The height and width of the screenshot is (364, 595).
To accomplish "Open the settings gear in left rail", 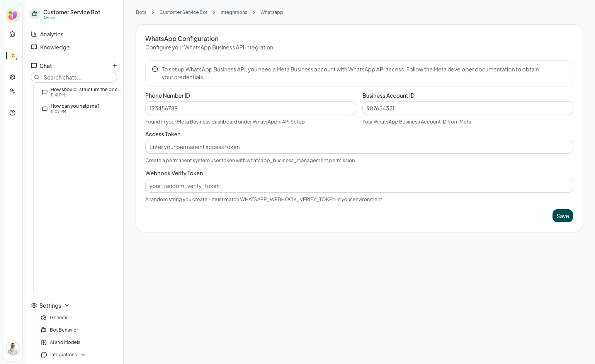I will (12, 77).
